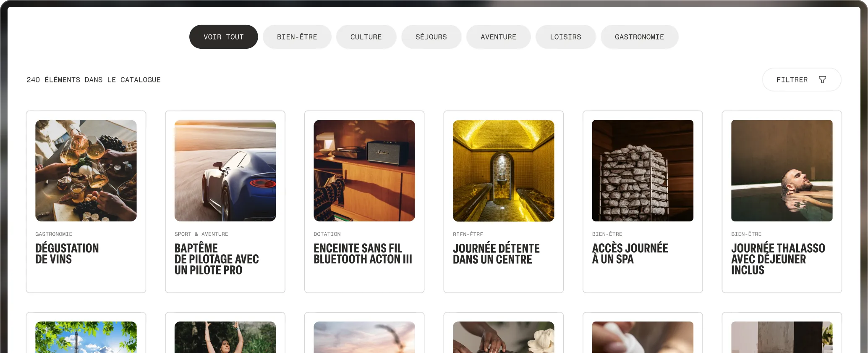Open the massage hands with flower photo card
Viewport: 868px width, 353px height.
(x=503, y=337)
